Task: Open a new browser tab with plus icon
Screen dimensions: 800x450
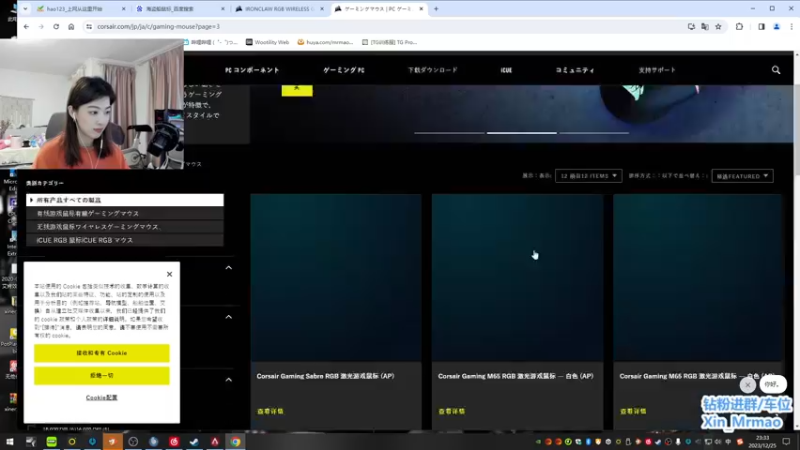Action: 436,9
